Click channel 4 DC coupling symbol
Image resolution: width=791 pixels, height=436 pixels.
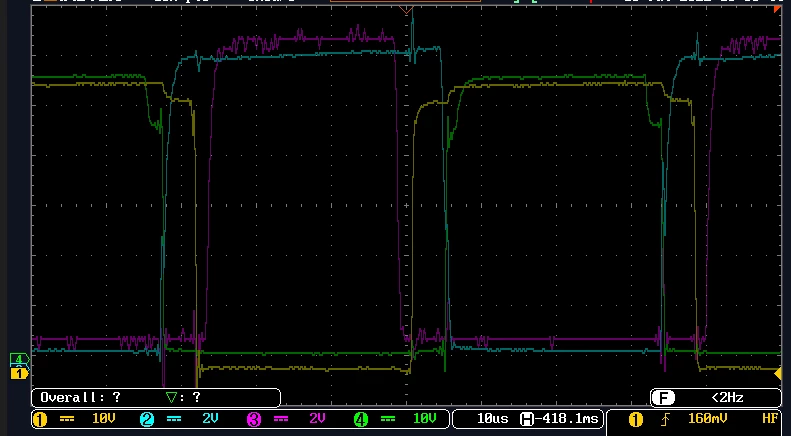coord(387,419)
